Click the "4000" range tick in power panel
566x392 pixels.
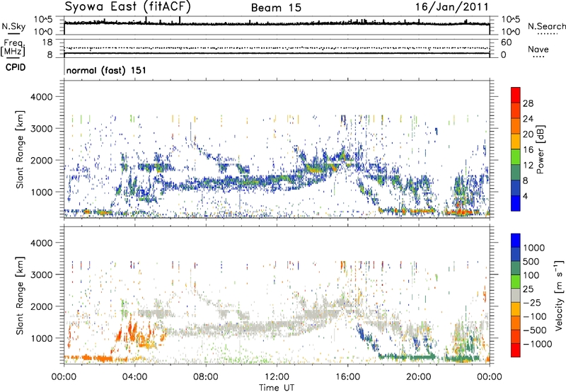click(41, 97)
